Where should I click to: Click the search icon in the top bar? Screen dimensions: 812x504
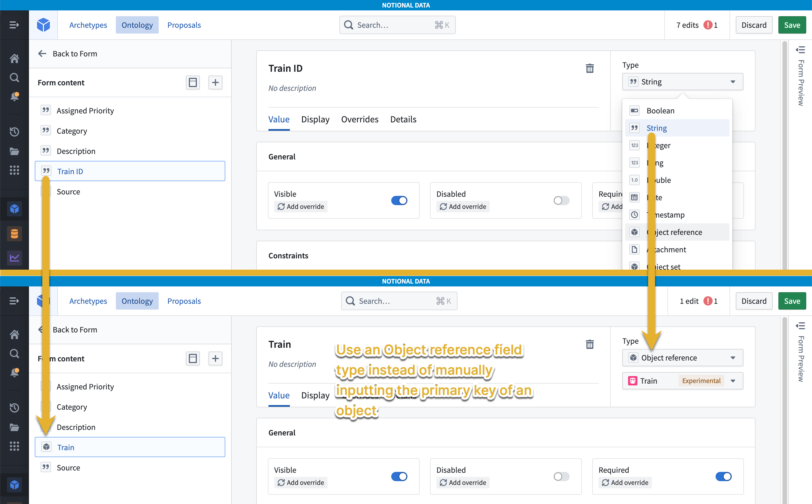(x=349, y=24)
